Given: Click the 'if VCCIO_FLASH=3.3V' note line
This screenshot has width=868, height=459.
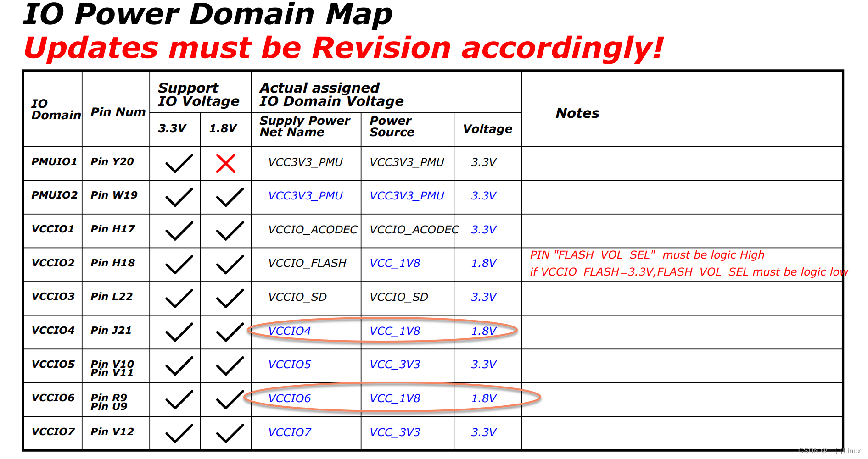Looking at the screenshot, I should coord(689,272).
